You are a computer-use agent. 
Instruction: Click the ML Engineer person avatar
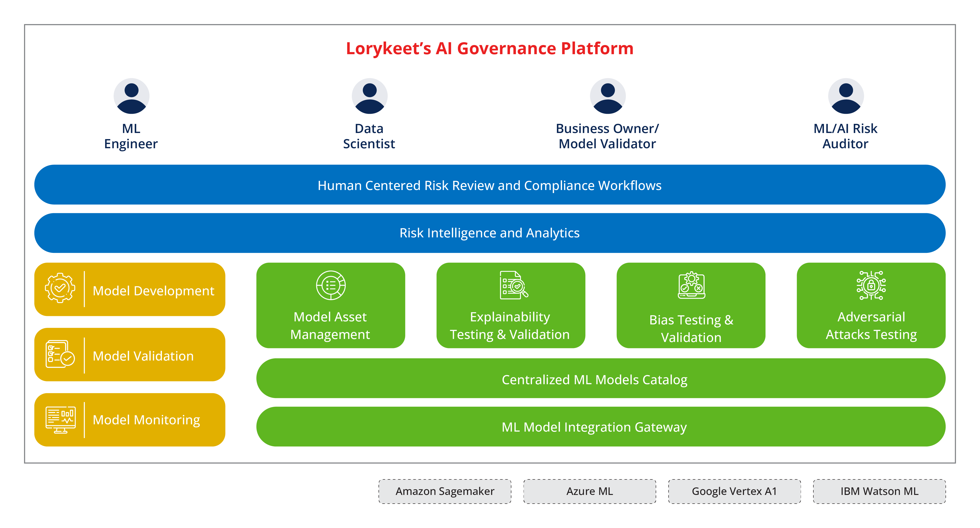point(131,96)
